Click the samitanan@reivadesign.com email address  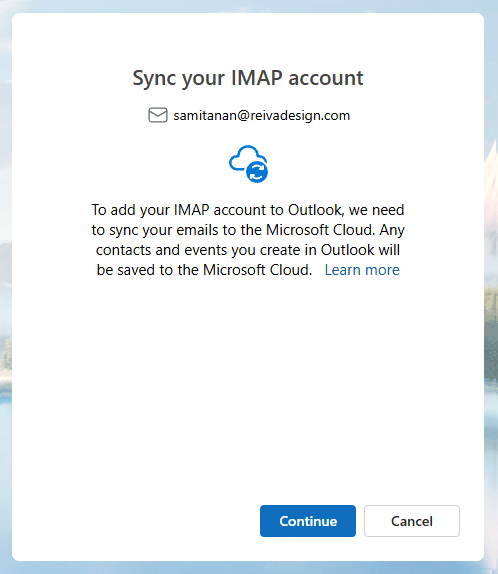[x=262, y=115]
